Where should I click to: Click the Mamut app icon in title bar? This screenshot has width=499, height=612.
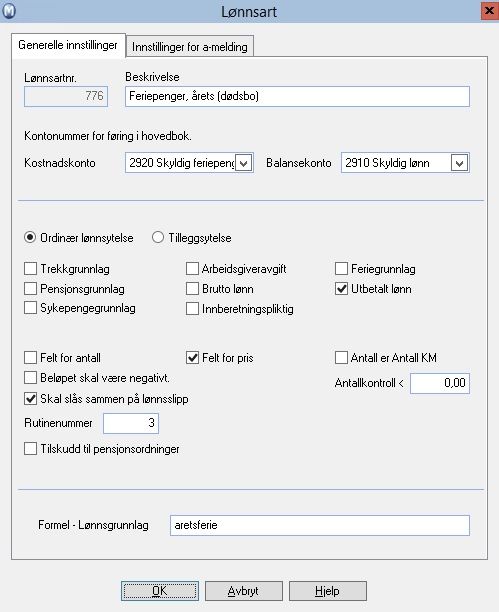[9, 11]
